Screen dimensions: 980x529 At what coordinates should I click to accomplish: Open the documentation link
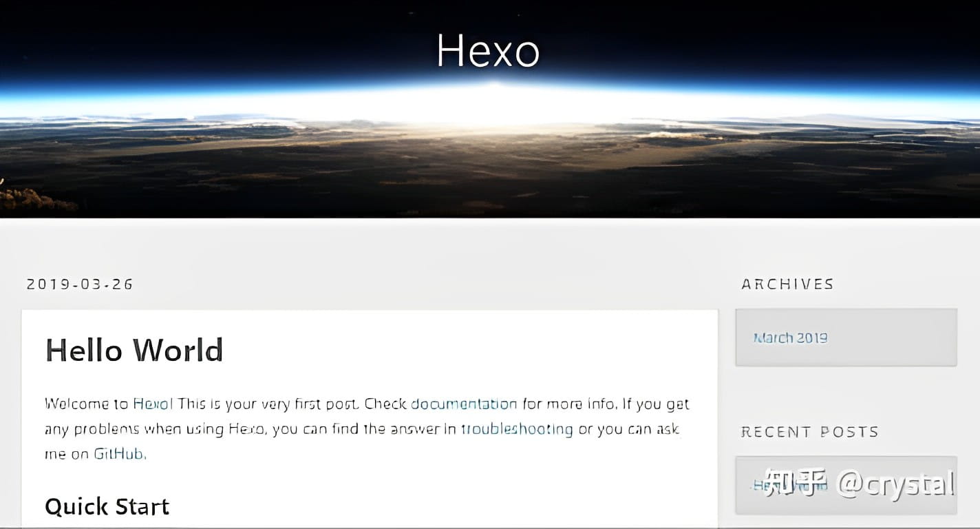click(463, 404)
